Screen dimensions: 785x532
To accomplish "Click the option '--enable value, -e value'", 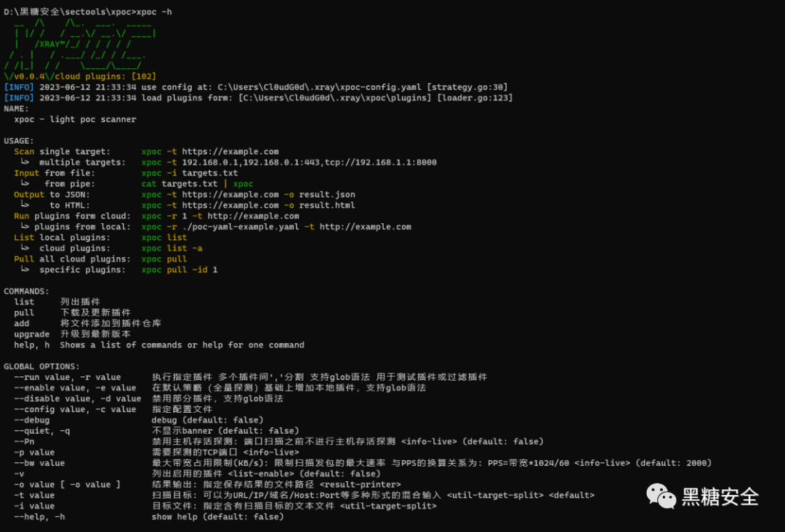I will (x=75, y=388).
